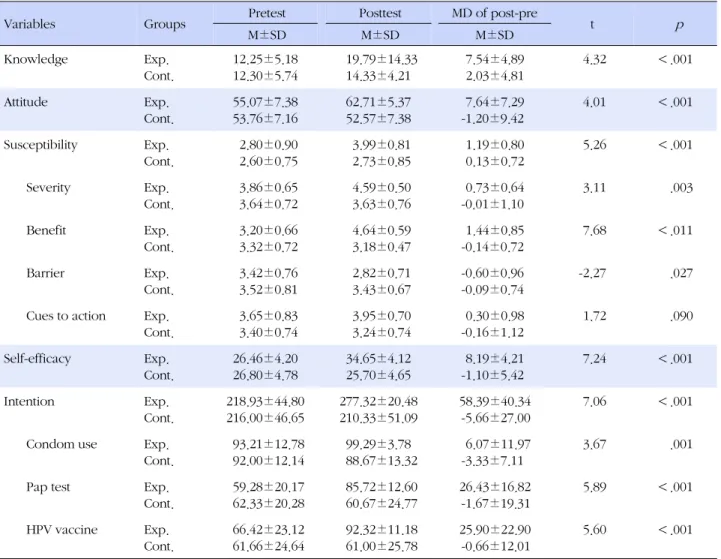Click t value 5.89
721x559 pixels.
(x=595, y=487)
